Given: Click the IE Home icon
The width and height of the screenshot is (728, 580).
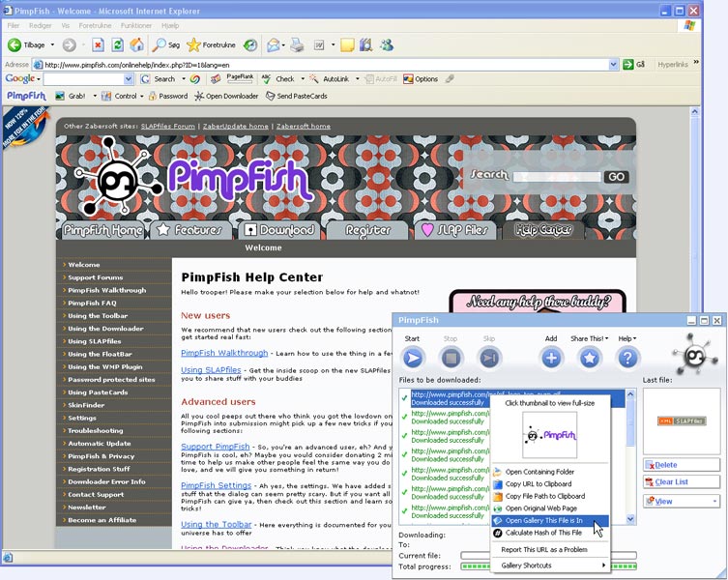Looking at the screenshot, I should click(136, 45).
